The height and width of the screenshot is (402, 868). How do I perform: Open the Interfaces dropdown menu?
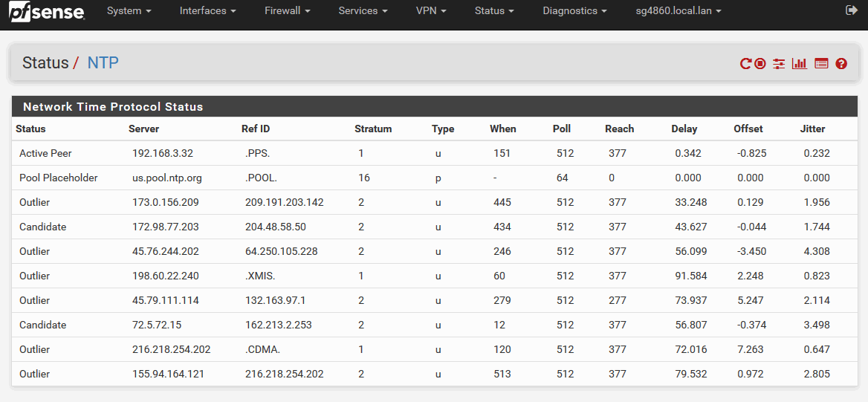pyautogui.click(x=208, y=10)
